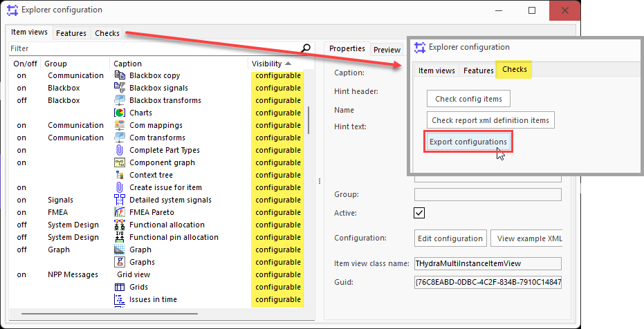Click 'off' status in Blackbox transforms row
The width and height of the screenshot is (644, 329).
(x=21, y=100)
